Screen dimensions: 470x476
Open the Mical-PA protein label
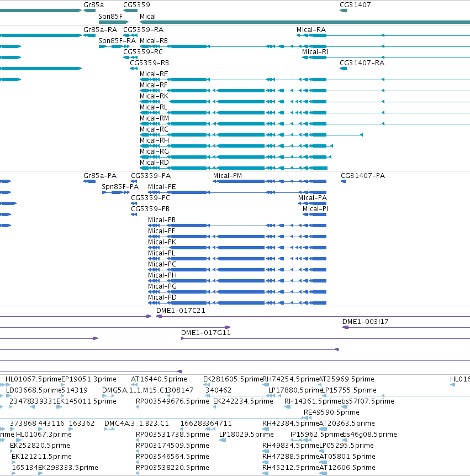tap(313, 198)
